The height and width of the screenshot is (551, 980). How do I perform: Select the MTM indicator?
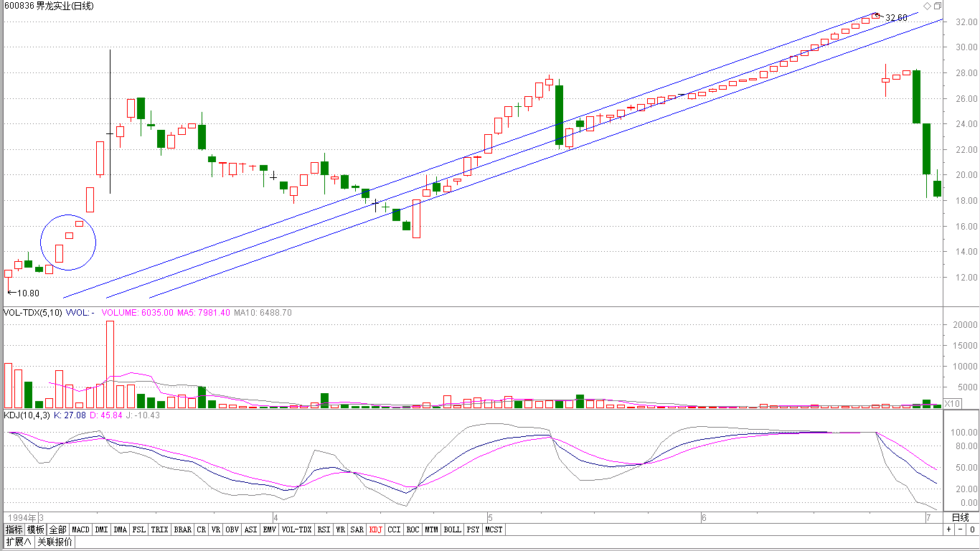431,529
